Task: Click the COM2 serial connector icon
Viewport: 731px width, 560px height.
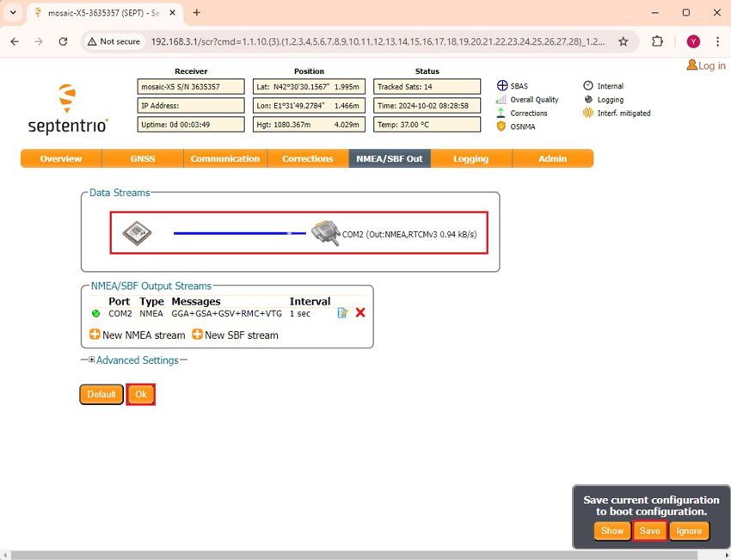Action: point(325,232)
